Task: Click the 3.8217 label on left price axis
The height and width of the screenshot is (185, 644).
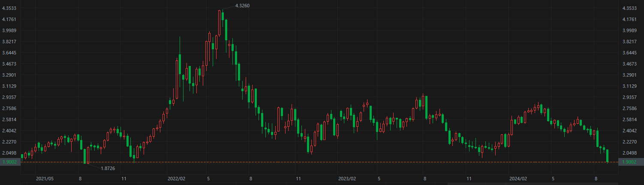Action: point(9,42)
